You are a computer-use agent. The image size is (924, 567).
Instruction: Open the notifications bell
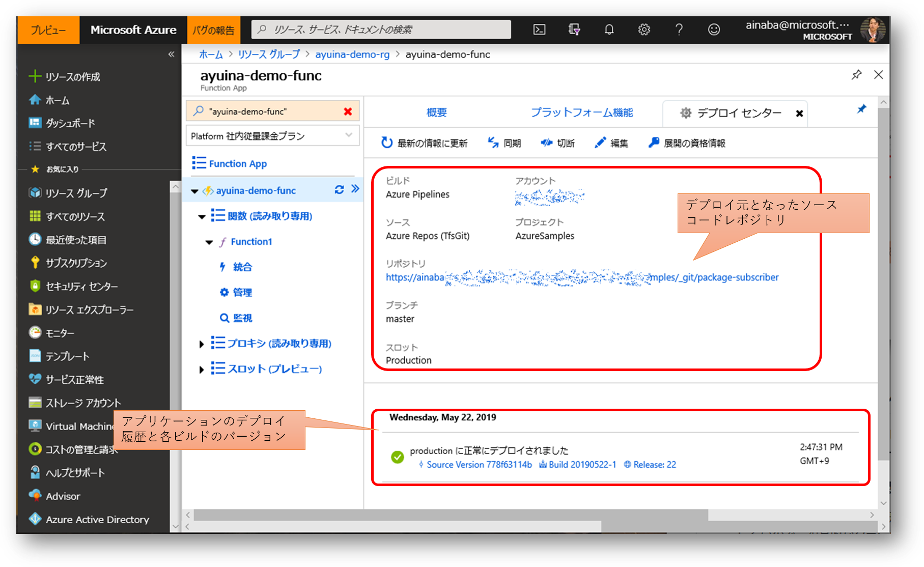pyautogui.click(x=609, y=30)
